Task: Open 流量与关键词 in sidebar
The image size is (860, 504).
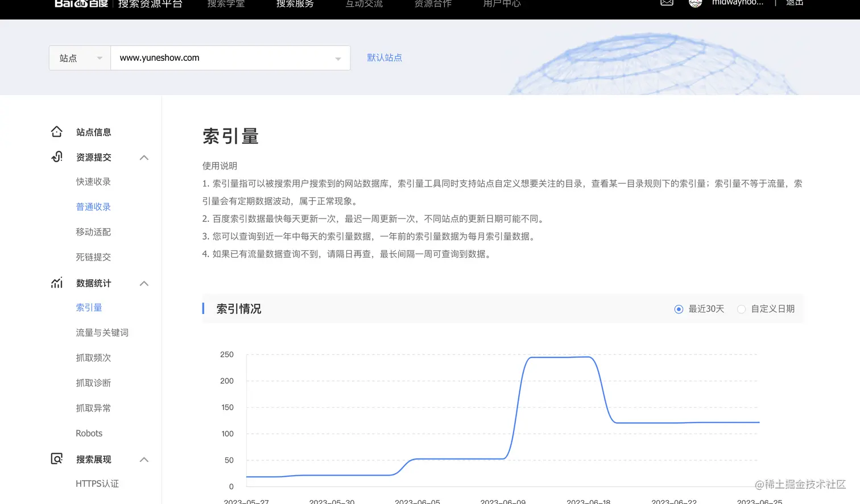Action: pos(102,333)
